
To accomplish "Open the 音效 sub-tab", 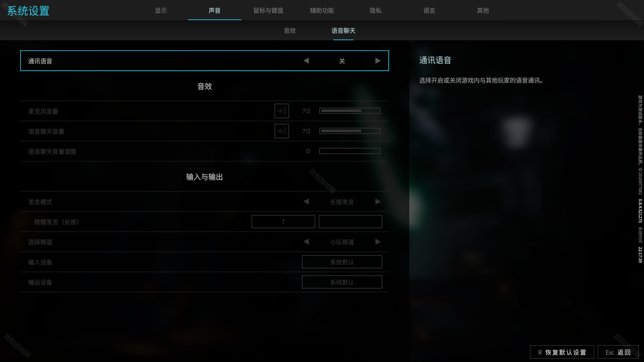I will point(290,31).
